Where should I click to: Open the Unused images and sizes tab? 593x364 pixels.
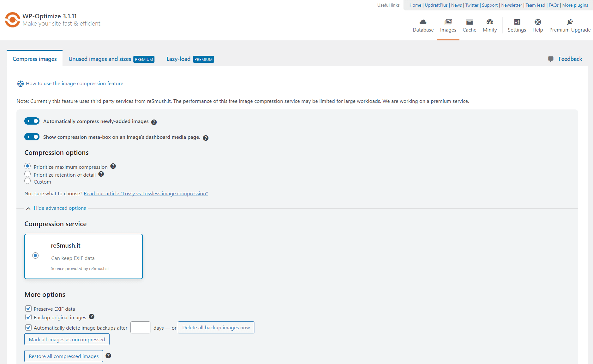[x=100, y=59]
